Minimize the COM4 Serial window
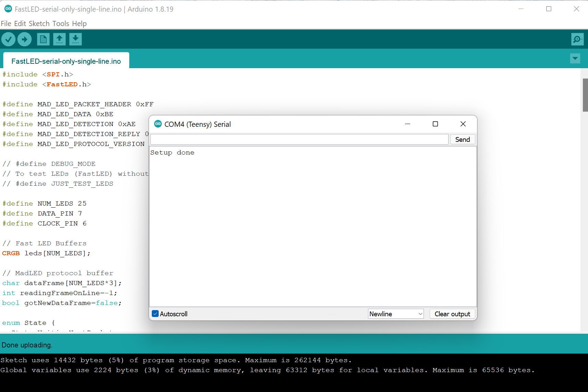This screenshot has width=588, height=392. point(407,124)
